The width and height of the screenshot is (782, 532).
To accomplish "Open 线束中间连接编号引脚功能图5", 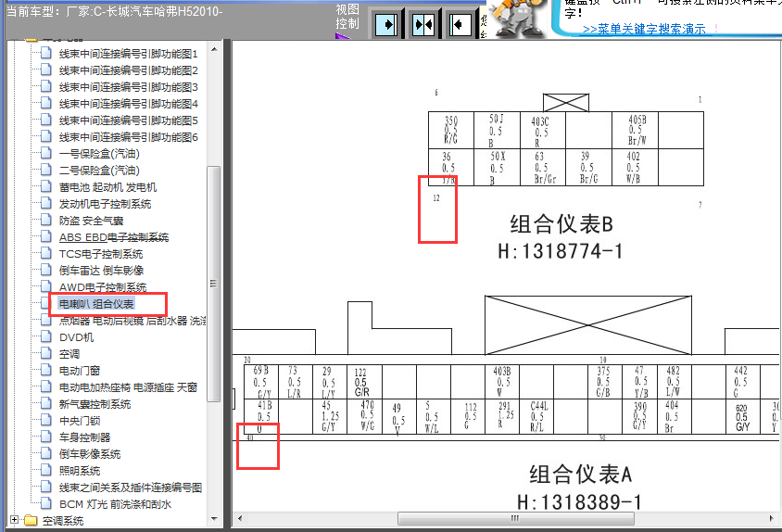I will pyautogui.click(x=128, y=120).
